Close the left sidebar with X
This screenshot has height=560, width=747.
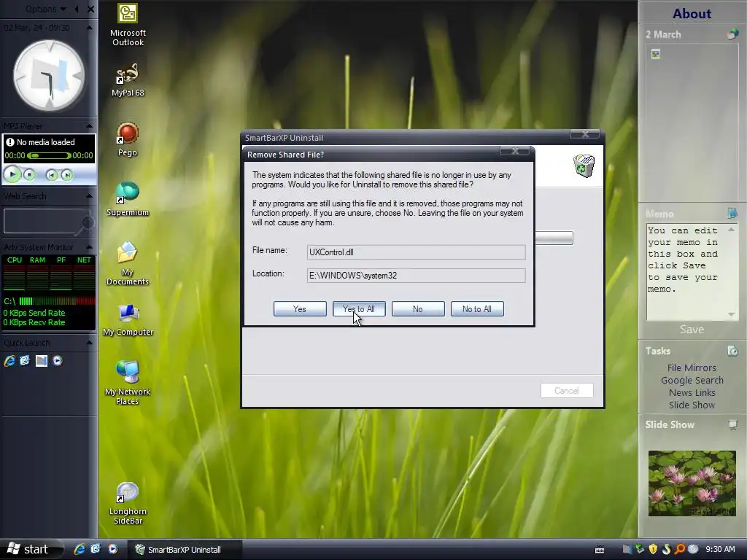(90, 9)
